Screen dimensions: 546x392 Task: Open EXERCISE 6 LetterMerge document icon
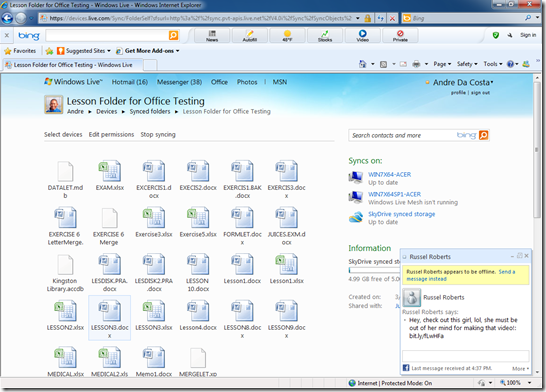(65, 218)
